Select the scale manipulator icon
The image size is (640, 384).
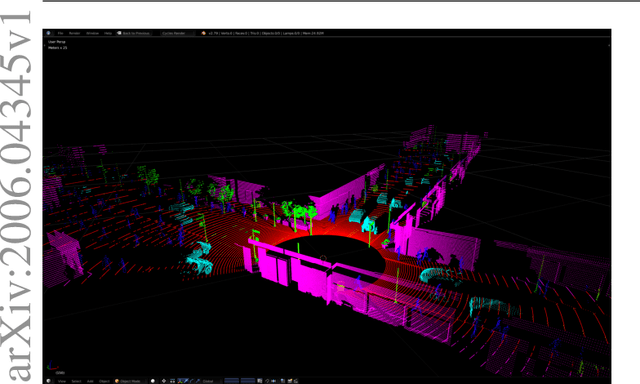[198, 381]
